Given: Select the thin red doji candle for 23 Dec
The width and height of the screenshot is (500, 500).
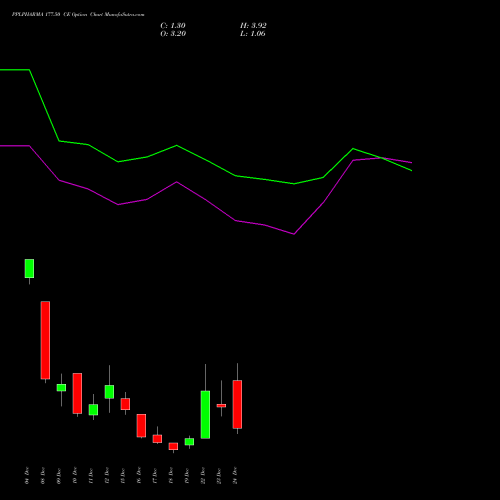Looking at the screenshot, I should click(221, 406).
